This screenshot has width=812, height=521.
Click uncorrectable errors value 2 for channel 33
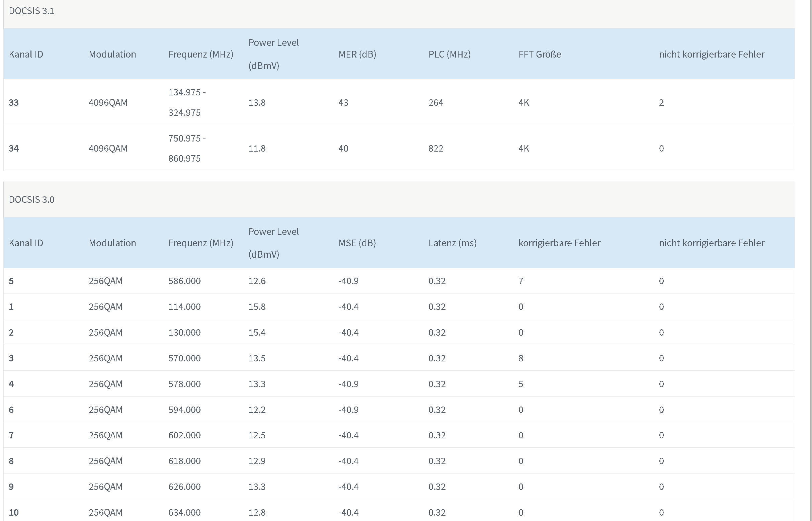tap(661, 102)
